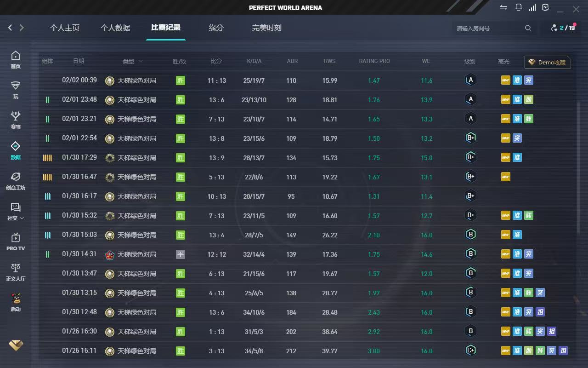Open the 赛事 trophy icon in sidebar
This screenshot has width=588, height=368.
[x=16, y=120]
